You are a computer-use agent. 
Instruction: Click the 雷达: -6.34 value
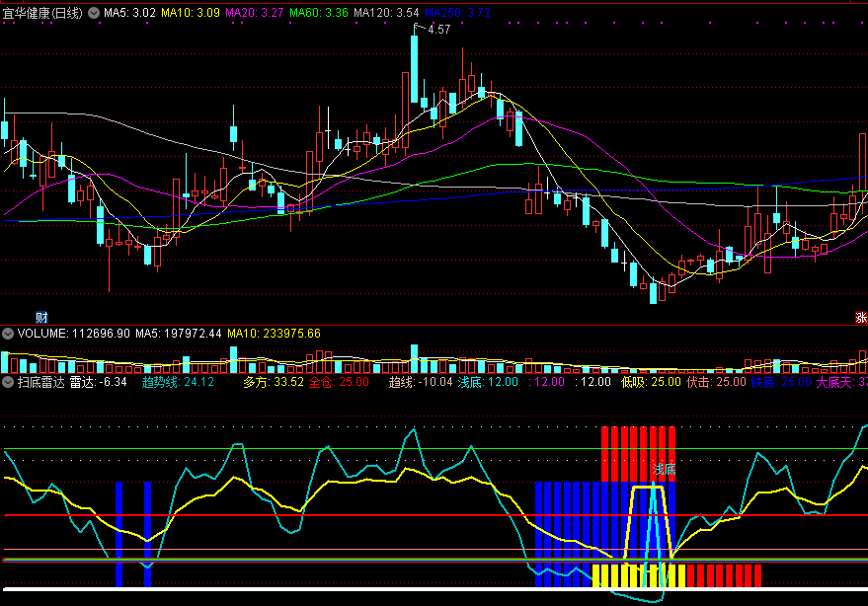(x=98, y=382)
